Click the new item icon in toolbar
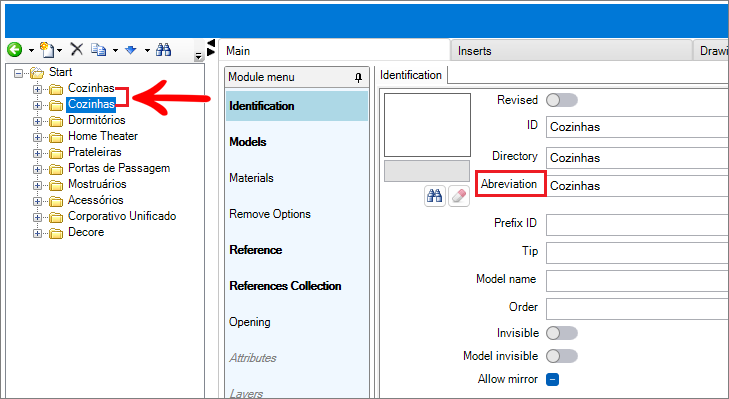This screenshot has width=729, height=399. tap(47, 49)
